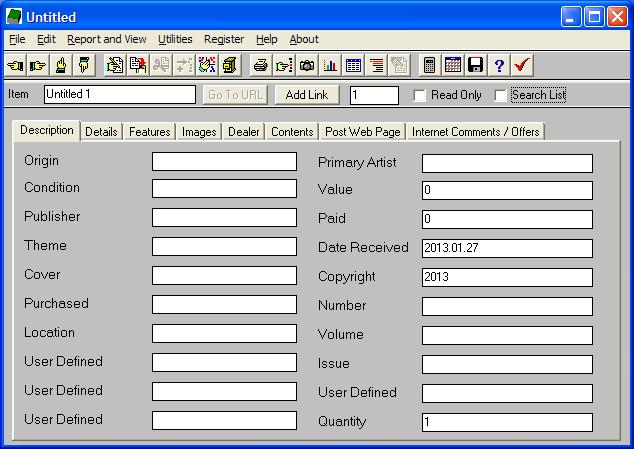Screen dimensions: 634x449
Task: Click the left-pointing hand toolbar icon
Action: 15,66
